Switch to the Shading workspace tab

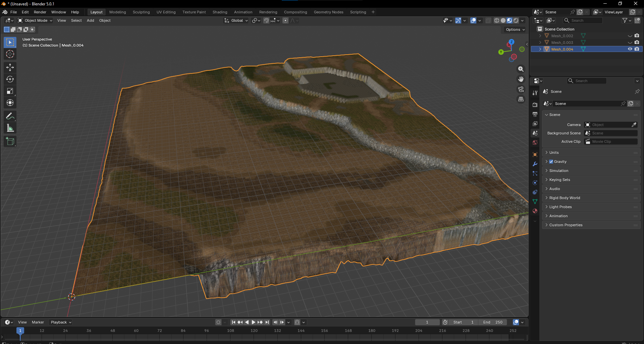coord(220,12)
